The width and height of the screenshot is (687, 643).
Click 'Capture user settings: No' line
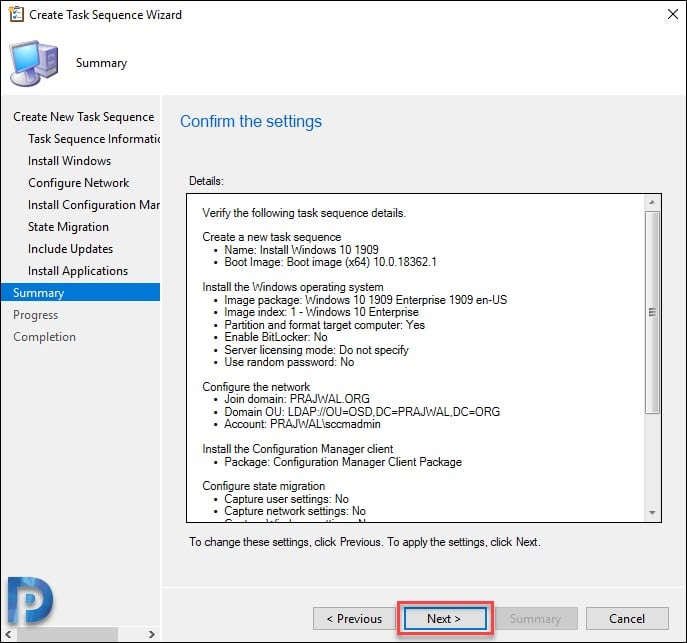point(286,499)
